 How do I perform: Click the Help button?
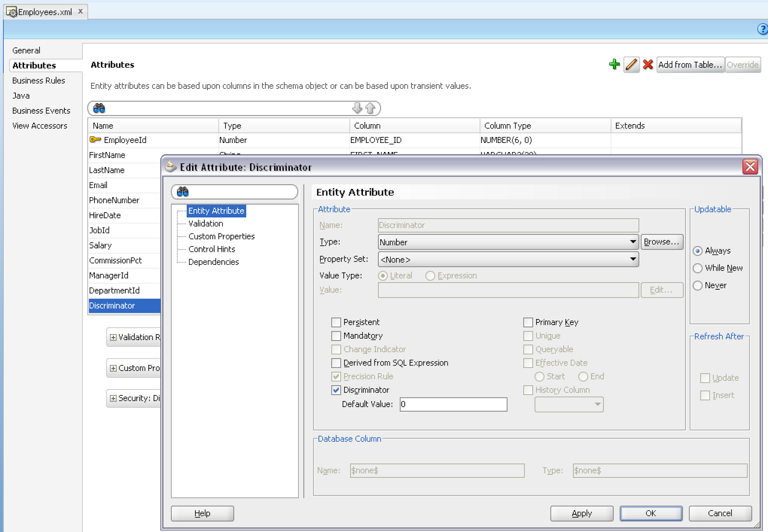tap(203, 513)
